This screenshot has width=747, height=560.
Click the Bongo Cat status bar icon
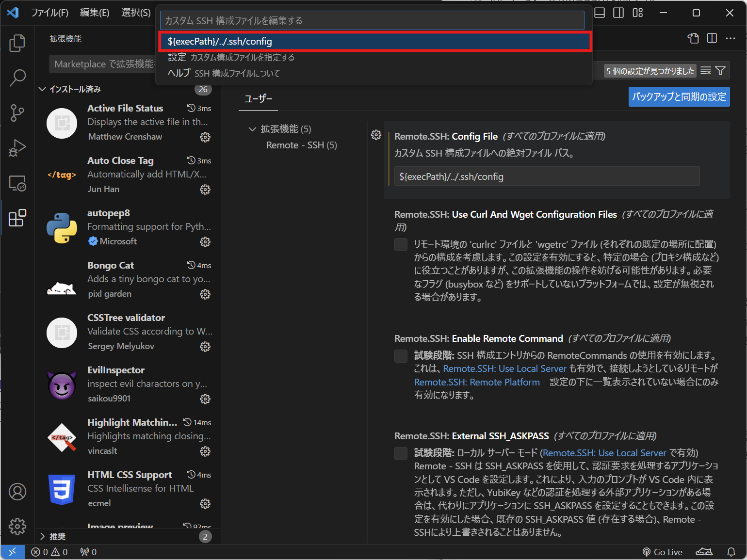click(704, 552)
